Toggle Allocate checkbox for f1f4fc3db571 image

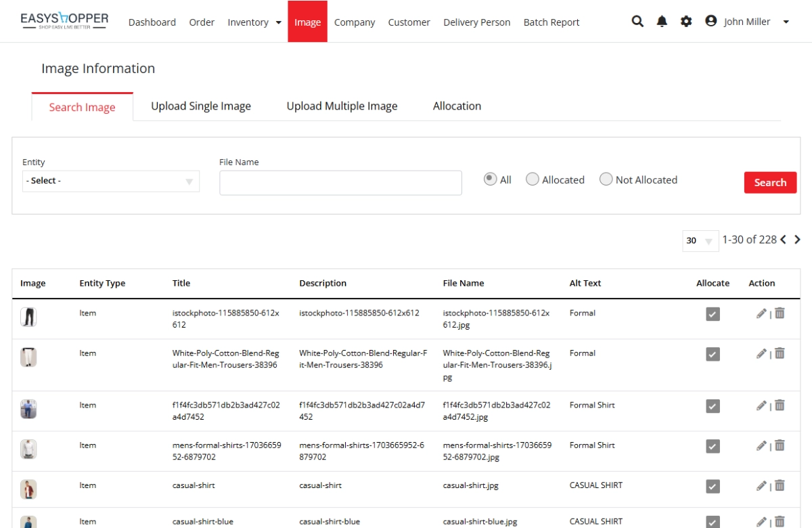(x=713, y=406)
